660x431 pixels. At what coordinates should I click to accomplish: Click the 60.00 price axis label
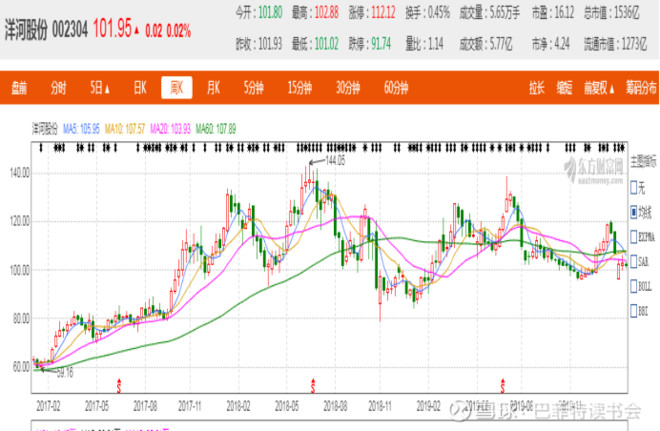pyautogui.click(x=21, y=367)
